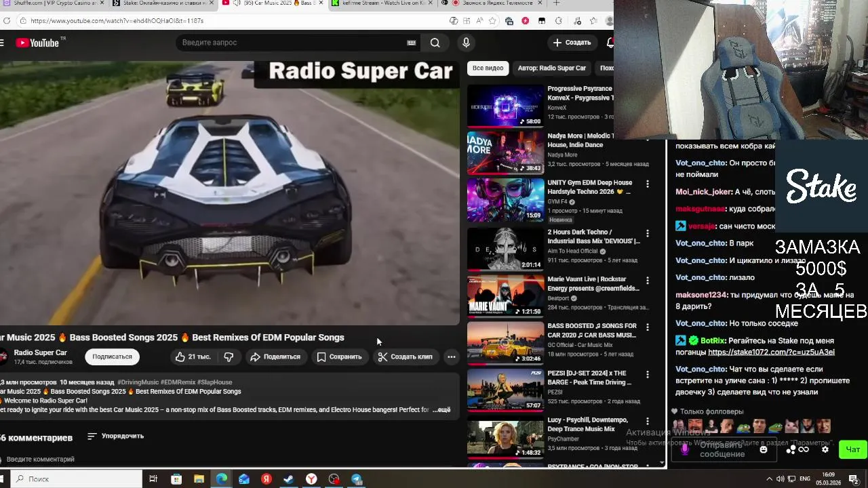Bookmark page with the address bar star
Screen dimensions: 868x488
(x=494, y=21)
